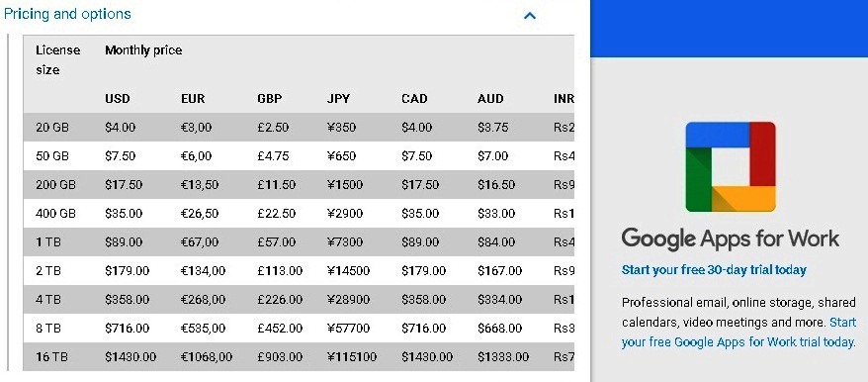Image resolution: width=868 pixels, height=382 pixels.
Task: Click the 1 TB license size row
Action: (x=299, y=242)
